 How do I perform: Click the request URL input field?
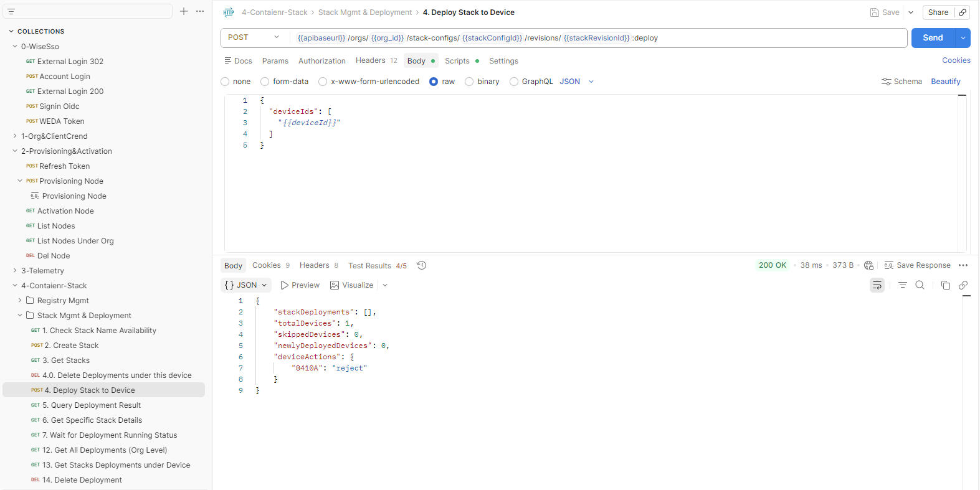coord(598,38)
